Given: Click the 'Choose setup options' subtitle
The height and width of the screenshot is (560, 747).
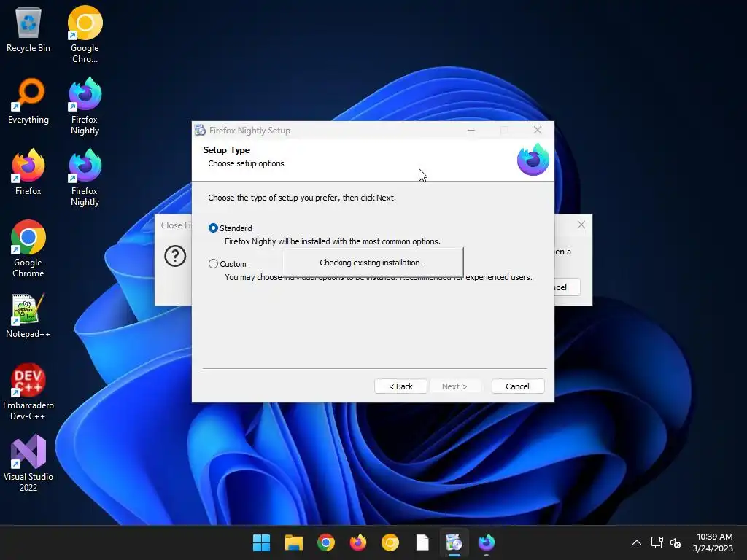Looking at the screenshot, I should tap(246, 163).
